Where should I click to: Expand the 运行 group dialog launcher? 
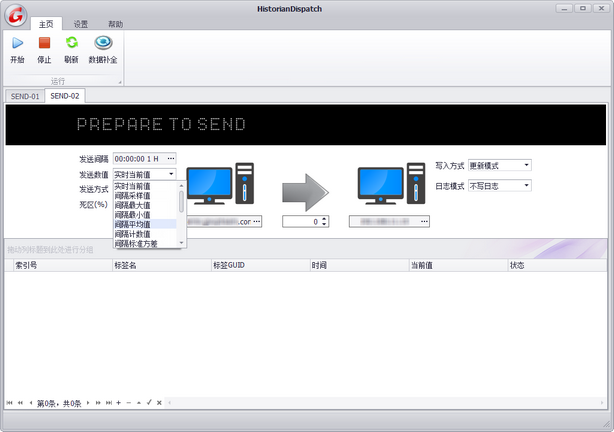coord(120,82)
